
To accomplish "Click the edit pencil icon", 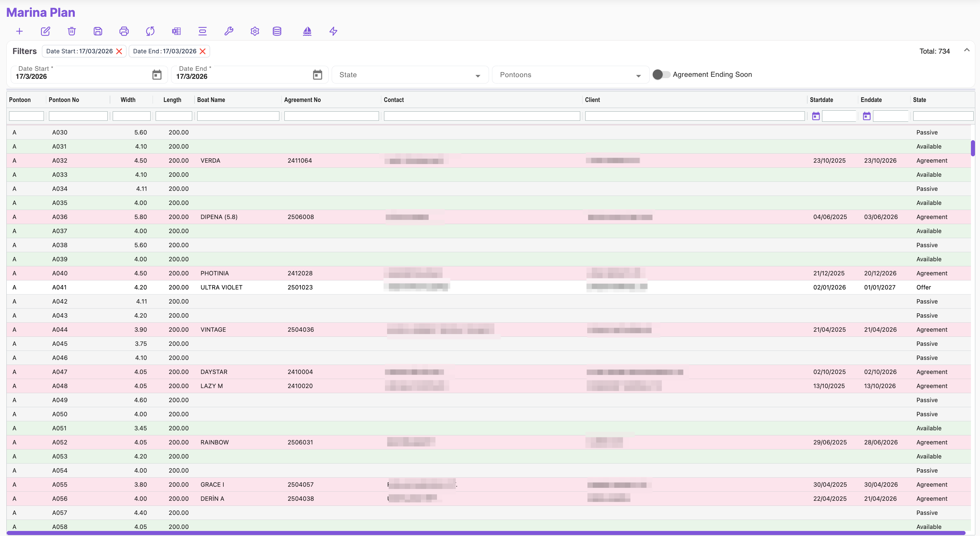I will pos(45,31).
